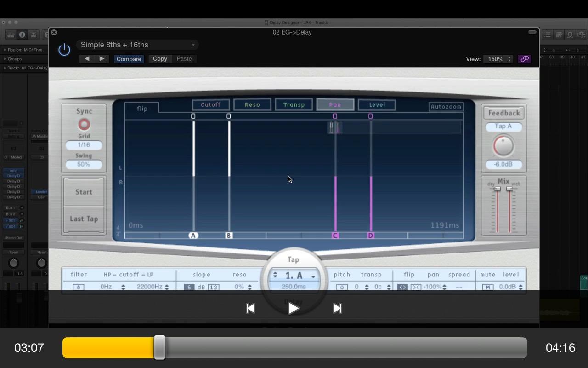
Task: Switch to the Reso view tab
Action: (252, 104)
